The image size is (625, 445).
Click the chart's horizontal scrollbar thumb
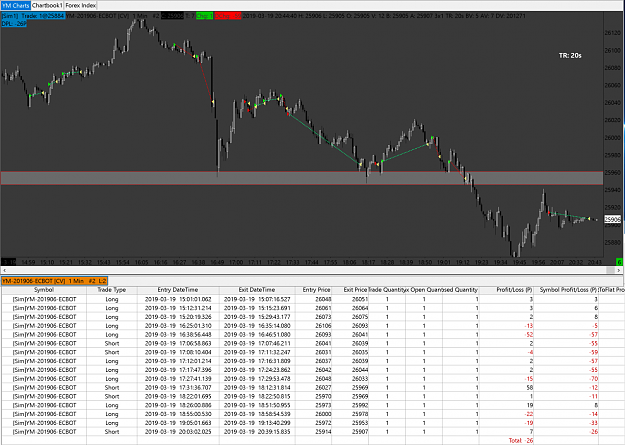click(x=610, y=270)
